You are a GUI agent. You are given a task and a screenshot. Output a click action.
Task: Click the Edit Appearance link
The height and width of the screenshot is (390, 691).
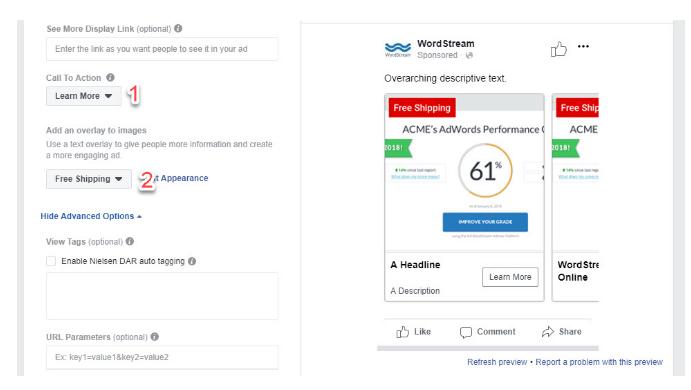(x=181, y=178)
